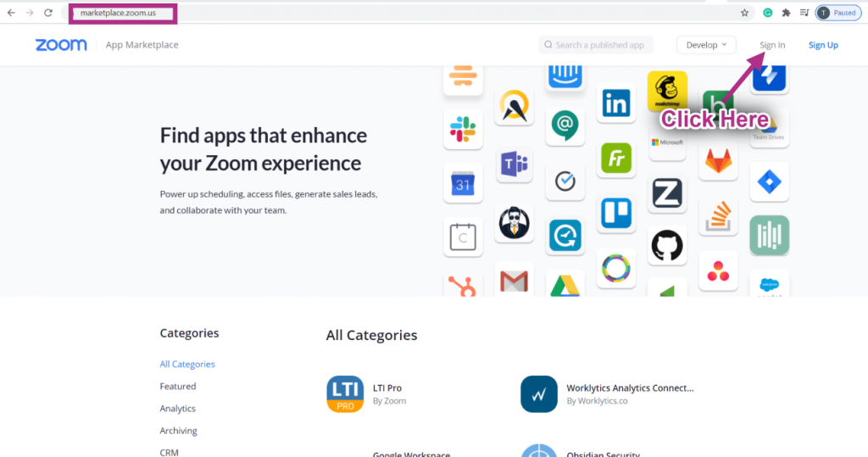Click the Google Drive app icon
Viewport: 868px width, 457px height.
pyautogui.click(x=565, y=285)
